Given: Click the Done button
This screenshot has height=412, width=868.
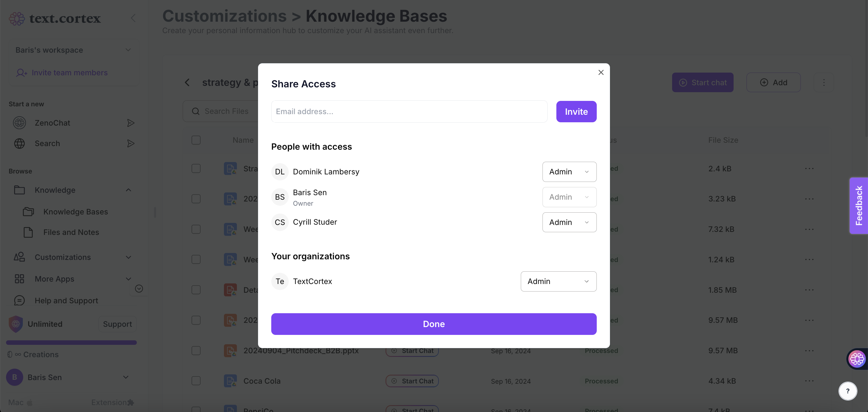Looking at the screenshot, I should click(x=434, y=324).
